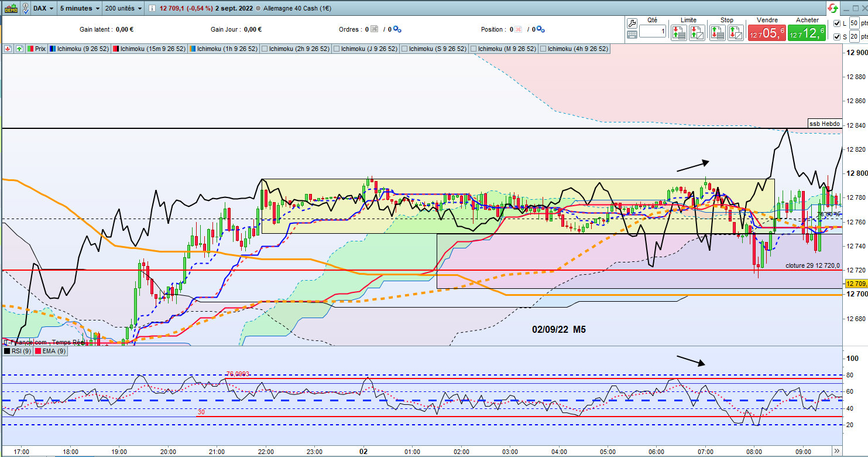The width and height of the screenshot is (868, 457).
Task: Click the DEMO account icon
Action: coord(10,9)
